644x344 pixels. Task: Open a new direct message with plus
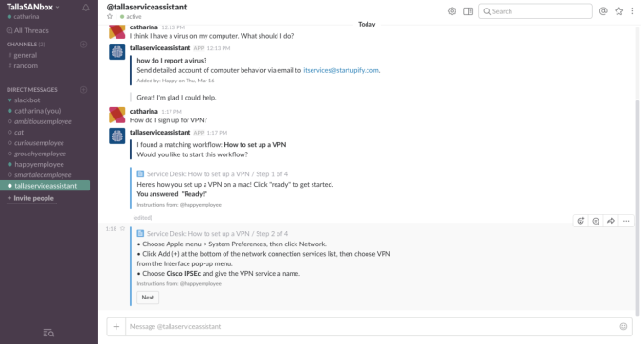[x=83, y=89]
